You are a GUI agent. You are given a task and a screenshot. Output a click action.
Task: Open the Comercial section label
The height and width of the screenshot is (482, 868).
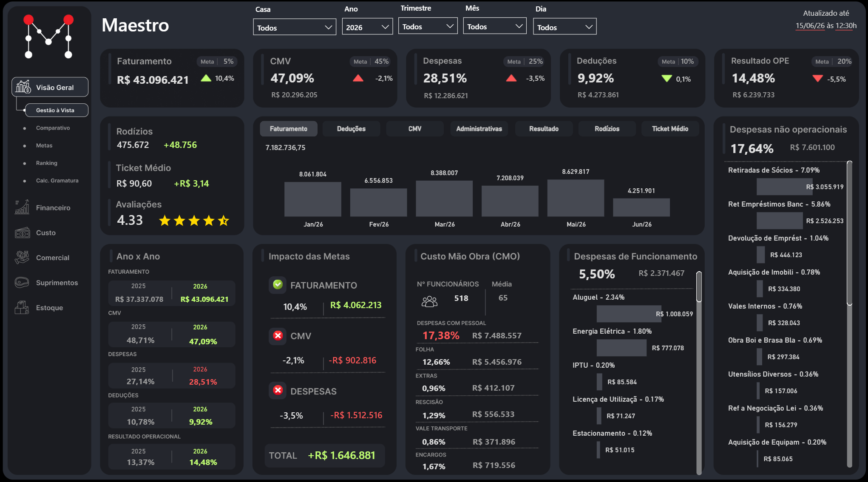53,258
